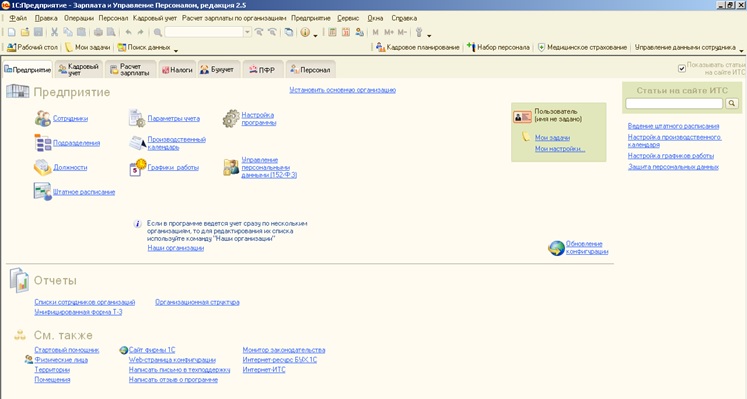Viewport: 747px width, 399px height.
Task: Click the Настройка программы gears icon
Action: tap(231, 119)
